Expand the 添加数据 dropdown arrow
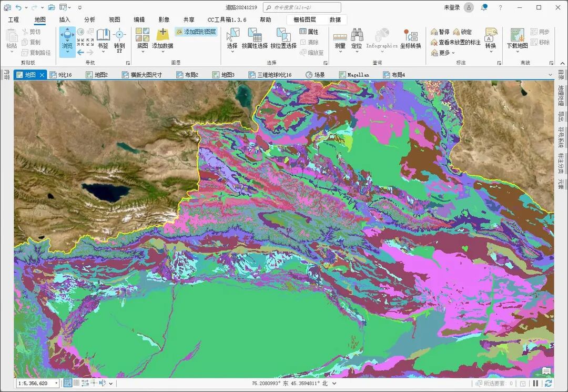Viewport: 568px width, 392px height. (163, 52)
